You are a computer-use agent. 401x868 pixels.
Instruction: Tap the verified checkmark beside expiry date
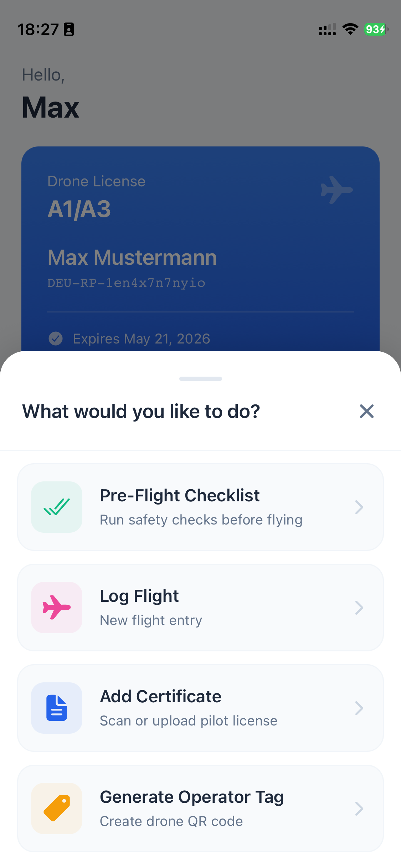coord(56,339)
